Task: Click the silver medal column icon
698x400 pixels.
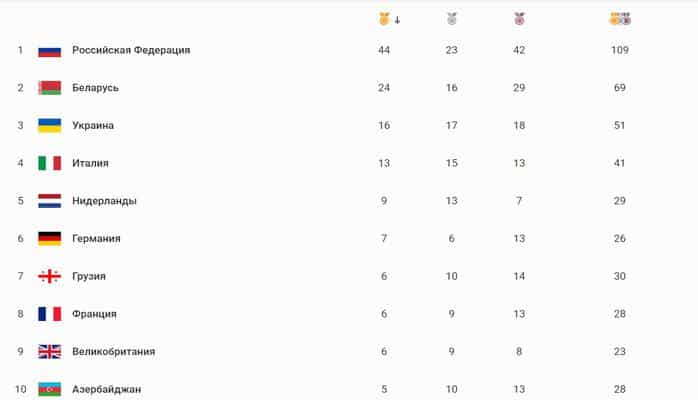Action: (x=452, y=19)
